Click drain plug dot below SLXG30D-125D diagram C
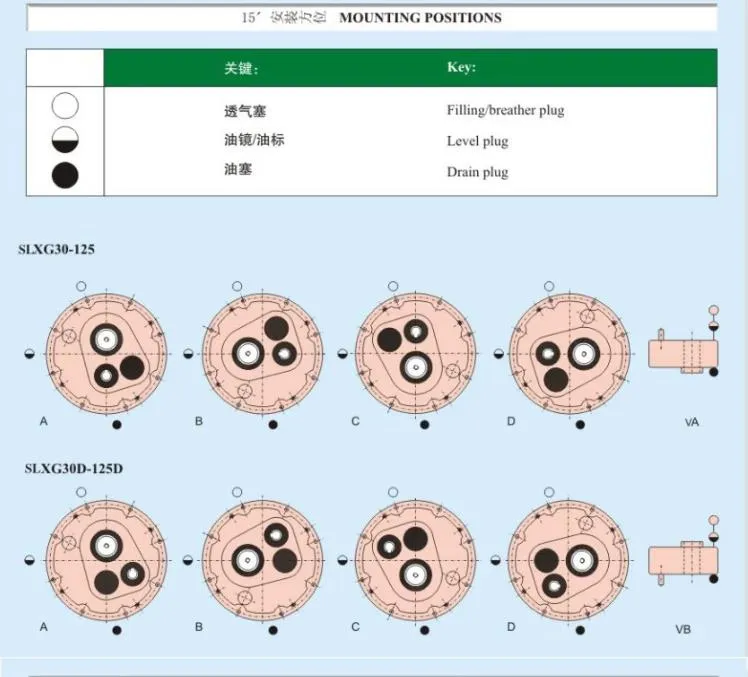Viewport: 748px width, 677px height. pos(425,630)
